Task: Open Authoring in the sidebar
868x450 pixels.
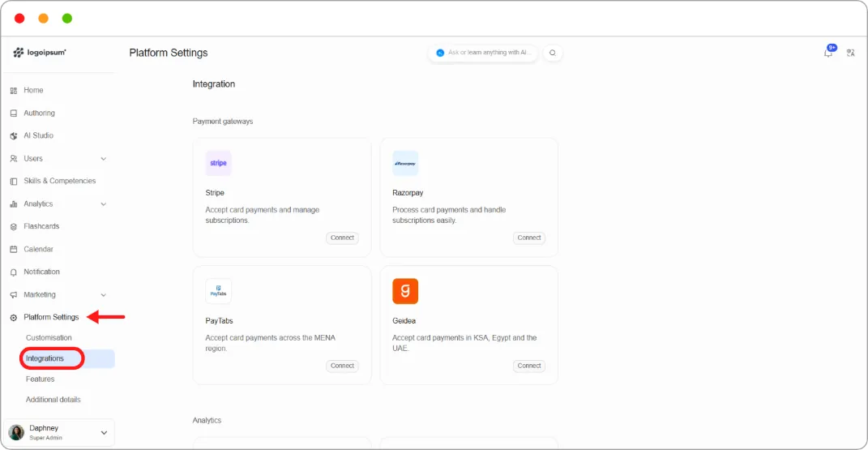Action: pos(39,113)
